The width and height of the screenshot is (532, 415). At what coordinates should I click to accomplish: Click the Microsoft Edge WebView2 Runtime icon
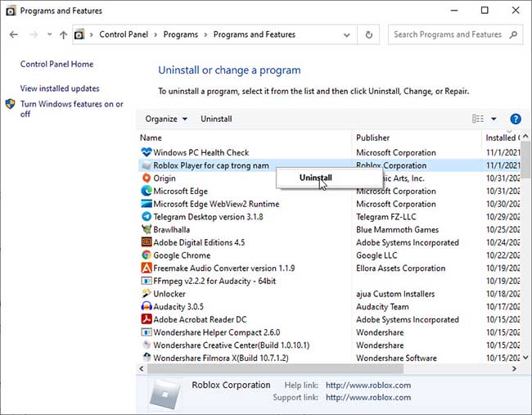[147, 204]
